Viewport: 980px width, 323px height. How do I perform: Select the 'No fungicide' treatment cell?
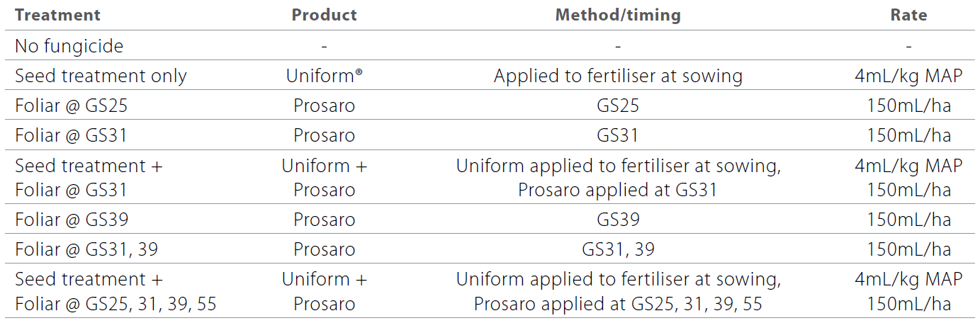coord(69,47)
